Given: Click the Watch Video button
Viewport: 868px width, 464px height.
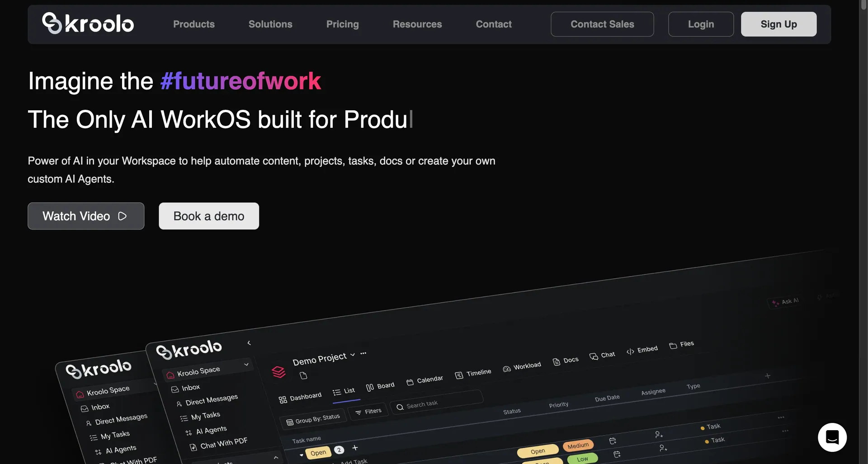Looking at the screenshot, I should tap(86, 216).
